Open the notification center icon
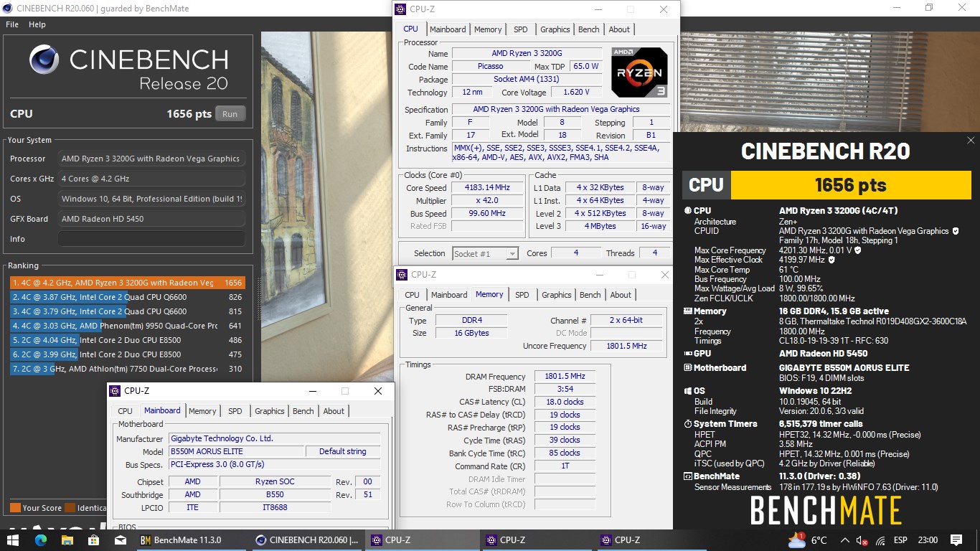The width and height of the screenshot is (980, 551). coord(956,540)
